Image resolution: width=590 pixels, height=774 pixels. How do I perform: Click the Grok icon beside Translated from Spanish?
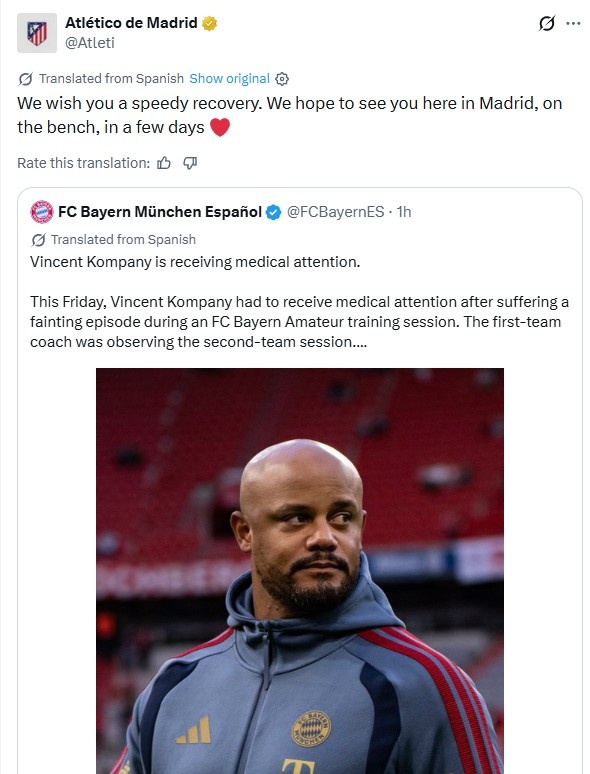(x=25, y=78)
